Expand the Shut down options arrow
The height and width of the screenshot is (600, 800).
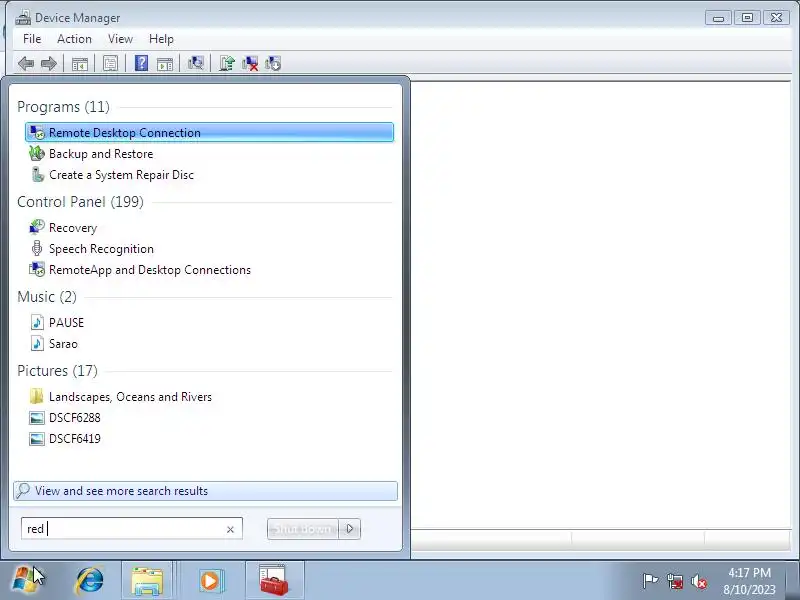coord(349,529)
